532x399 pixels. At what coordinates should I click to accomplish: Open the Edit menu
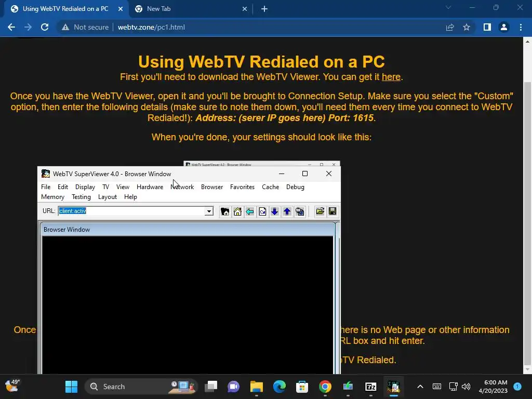(x=63, y=187)
